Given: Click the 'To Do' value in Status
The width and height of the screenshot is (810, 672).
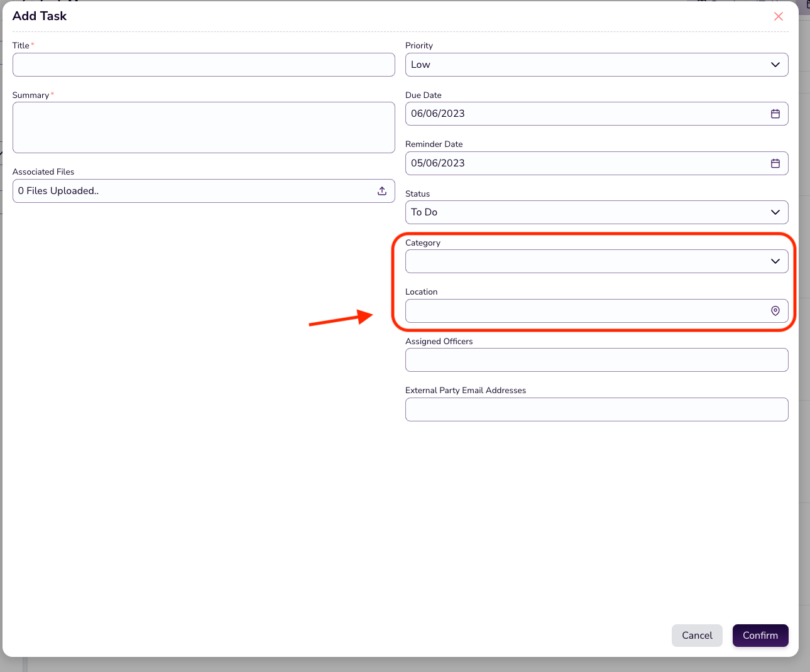Looking at the screenshot, I should coord(424,212).
